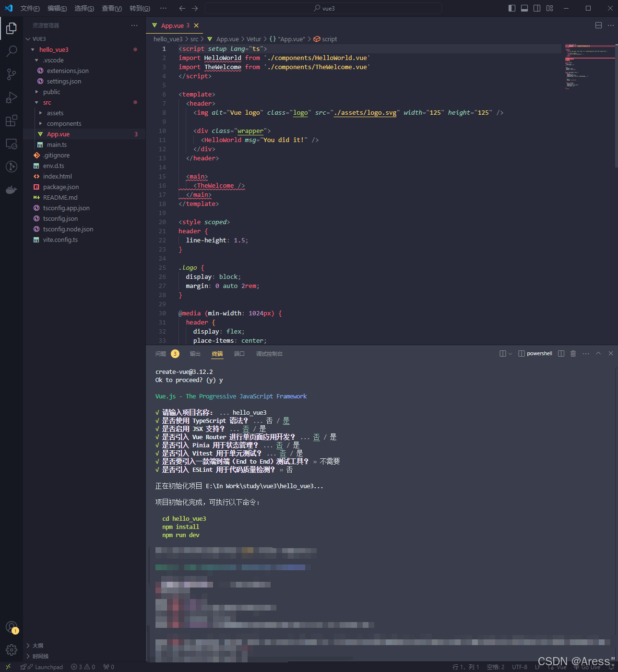This screenshot has width=618, height=672.
Task: Click the editor minimap code overview
Action: pyautogui.click(x=589, y=67)
